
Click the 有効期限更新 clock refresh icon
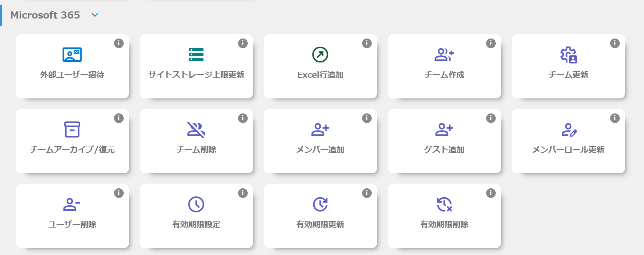pos(320,204)
